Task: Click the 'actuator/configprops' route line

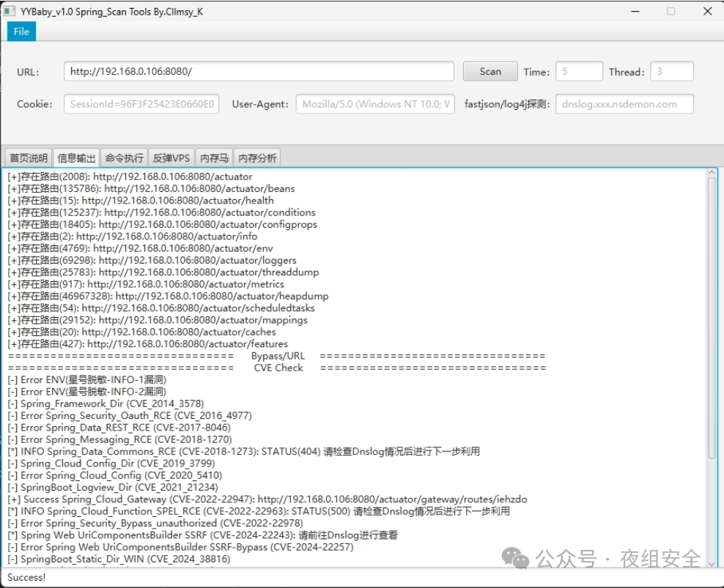Action: pyautogui.click(x=163, y=224)
